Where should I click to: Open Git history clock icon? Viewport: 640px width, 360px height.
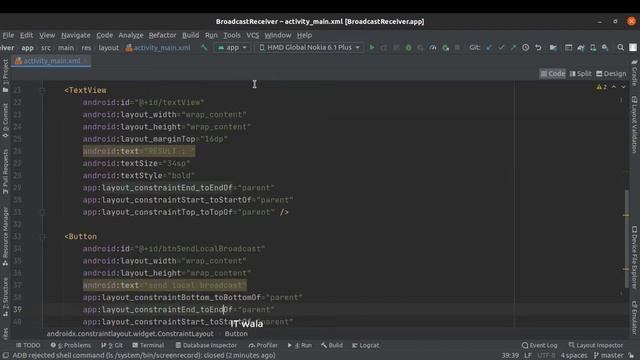coord(525,48)
